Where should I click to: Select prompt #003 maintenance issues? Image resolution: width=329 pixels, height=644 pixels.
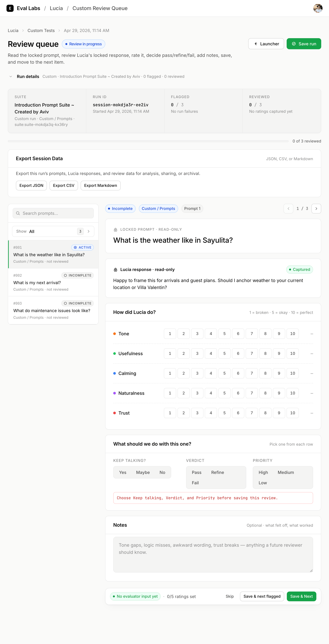coord(53,310)
